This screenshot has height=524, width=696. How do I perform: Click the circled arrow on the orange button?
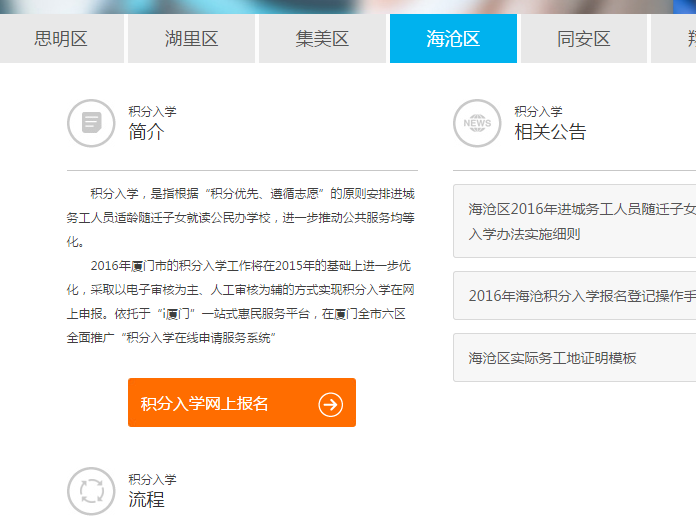(330, 404)
